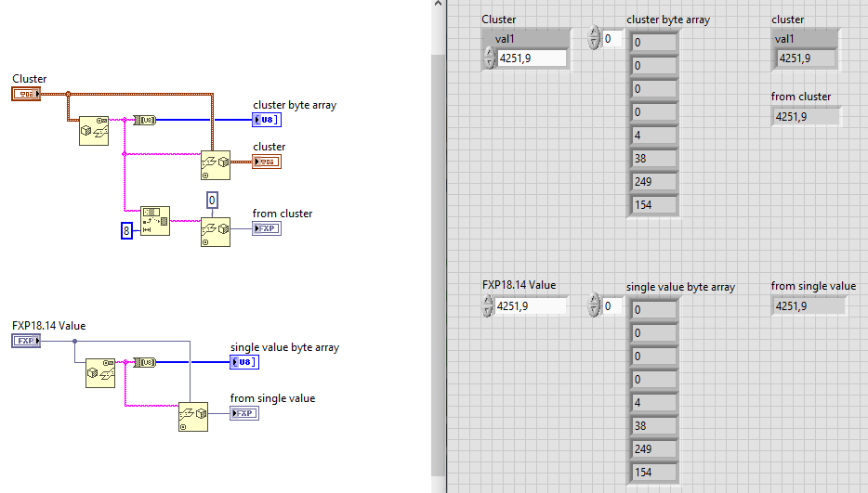Click the Flatten To String node below Cluster terminal
The height and width of the screenshot is (493, 868).
click(93, 131)
